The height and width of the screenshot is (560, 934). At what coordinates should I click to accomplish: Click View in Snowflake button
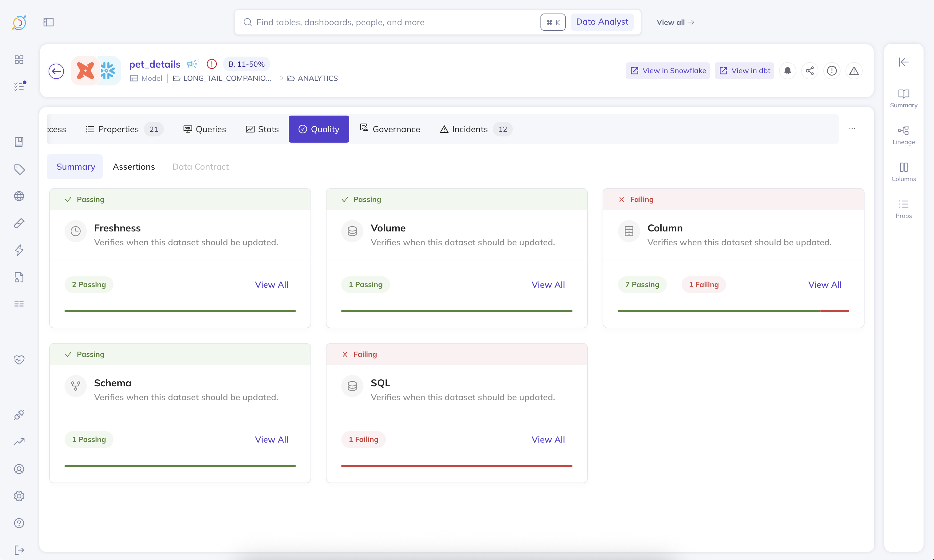pyautogui.click(x=667, y=71)
